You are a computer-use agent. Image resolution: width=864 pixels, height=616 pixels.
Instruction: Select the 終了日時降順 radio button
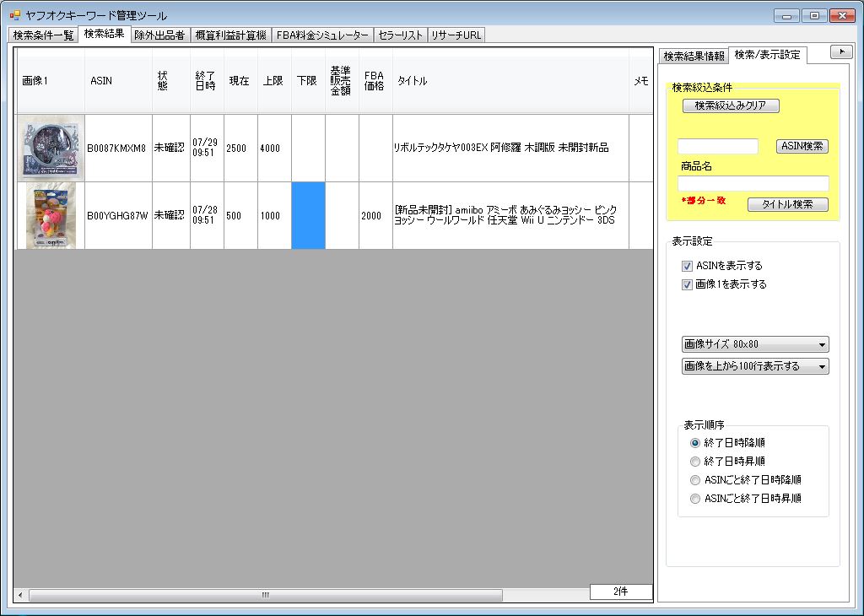[x=695, y=443]
